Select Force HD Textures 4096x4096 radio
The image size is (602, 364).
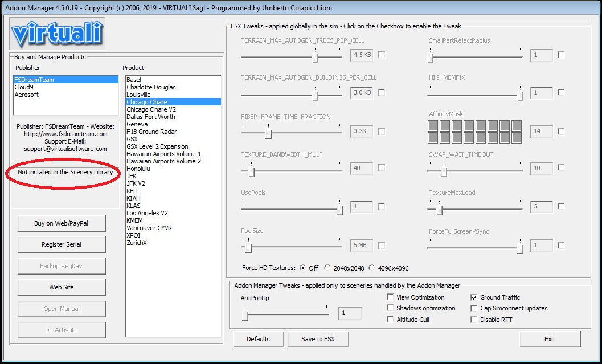[372, 268]
